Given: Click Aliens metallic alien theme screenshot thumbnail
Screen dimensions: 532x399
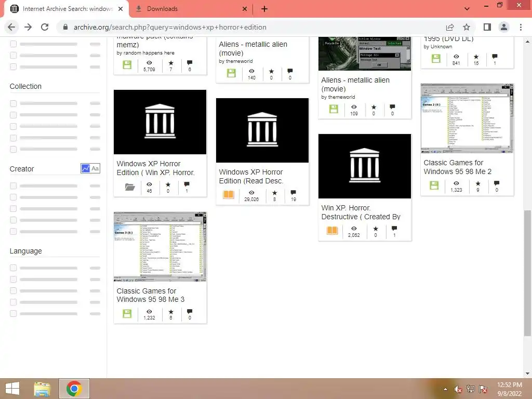Looking at the screenshot, I should tap(365, 54).
